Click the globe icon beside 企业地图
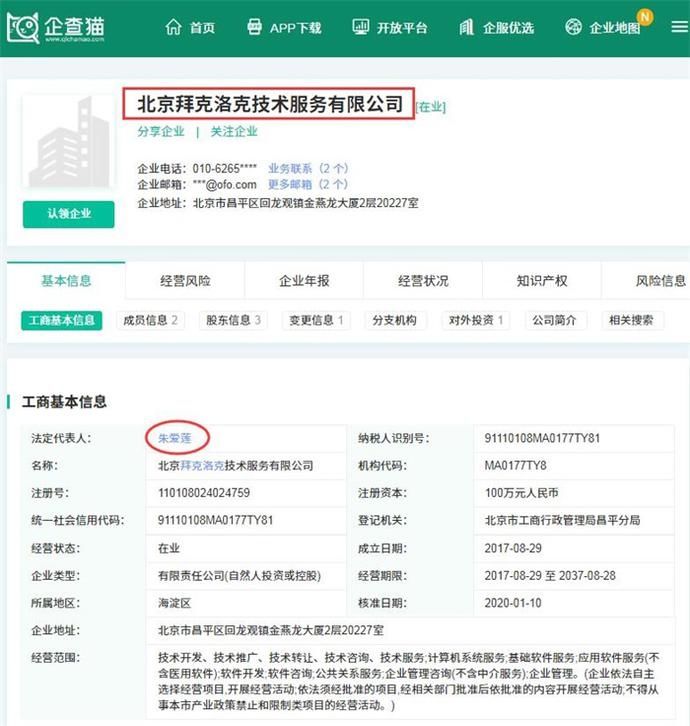Image resolution: width=690 pixels, height=726 pixels. [x=573, y=27]
